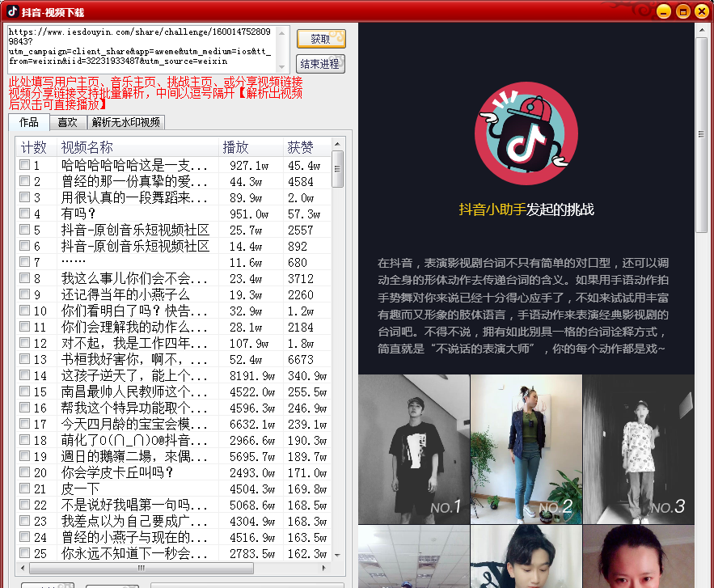Screen dimensions: 714x588
Task: Click the 结束进程 end process button
Action: (320, 64)
